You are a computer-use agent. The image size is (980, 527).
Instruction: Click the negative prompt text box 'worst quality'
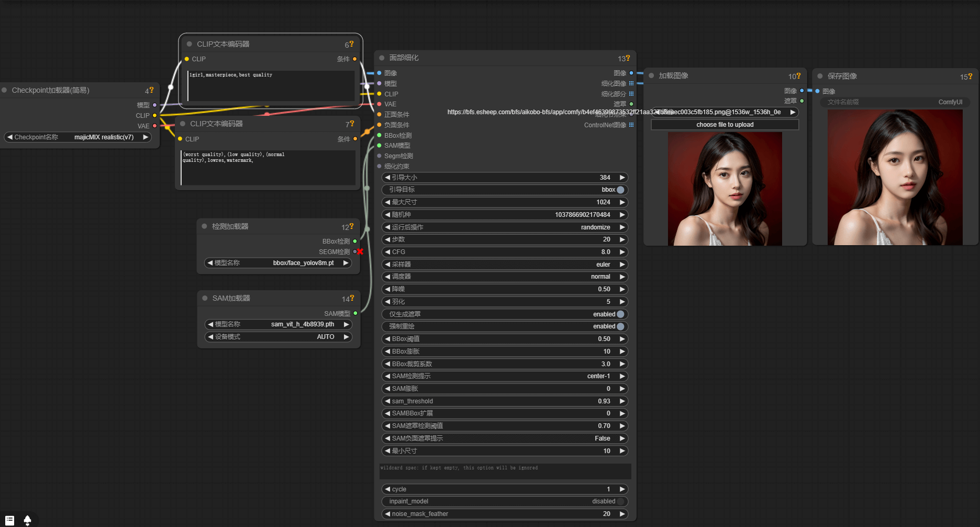[x=268, y=168]
